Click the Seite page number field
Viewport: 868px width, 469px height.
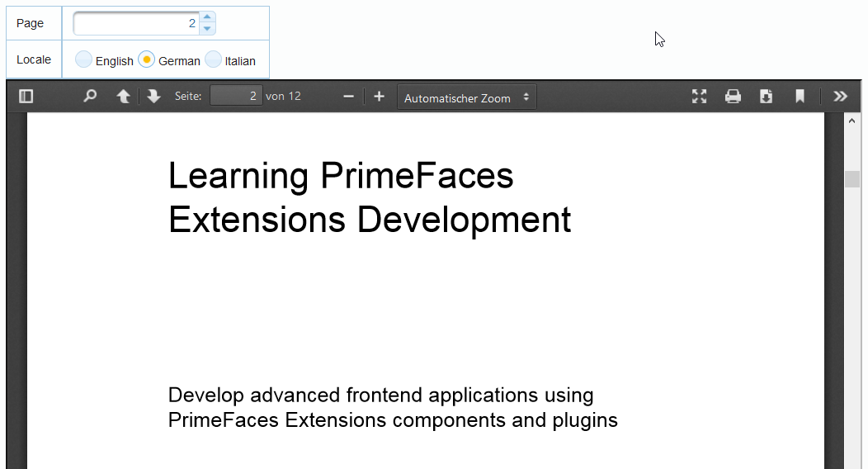tap(236, 96)
